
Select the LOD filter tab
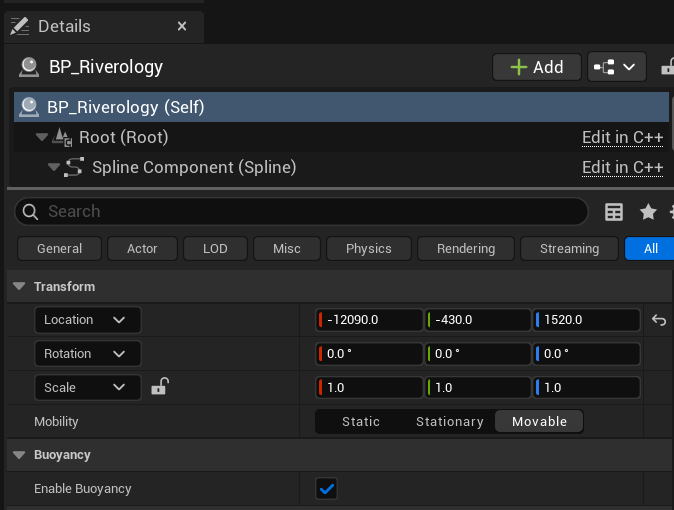(x=215, y=249)
